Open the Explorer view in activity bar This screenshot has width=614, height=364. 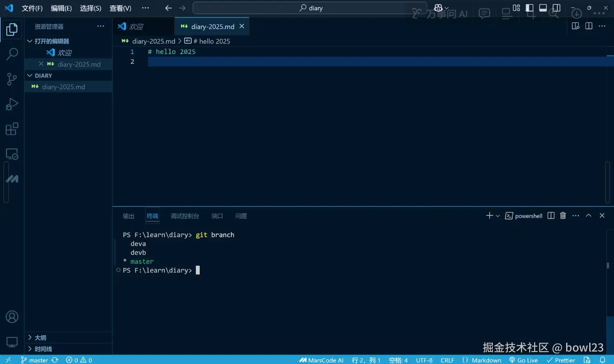(x=12, y=30)
